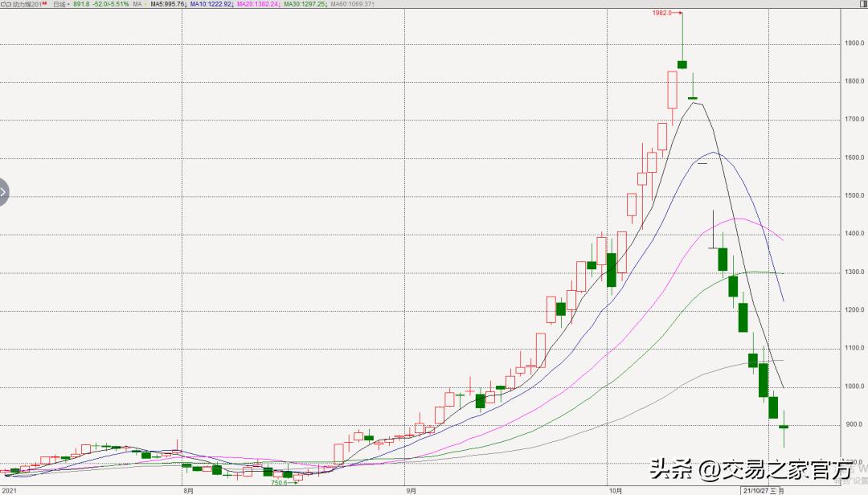The image size is (868, 495).
Task: Click the 1300.0 price axis label
Action: coord(854,272)
